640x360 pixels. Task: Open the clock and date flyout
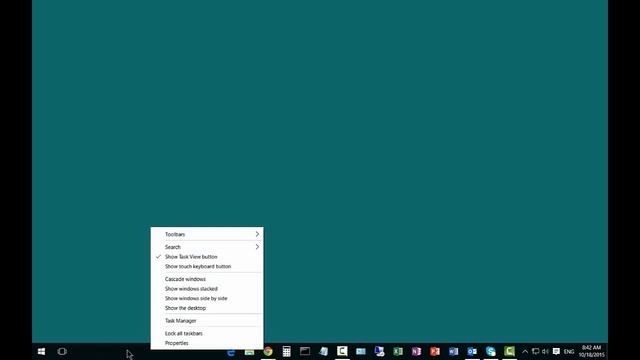591,351
